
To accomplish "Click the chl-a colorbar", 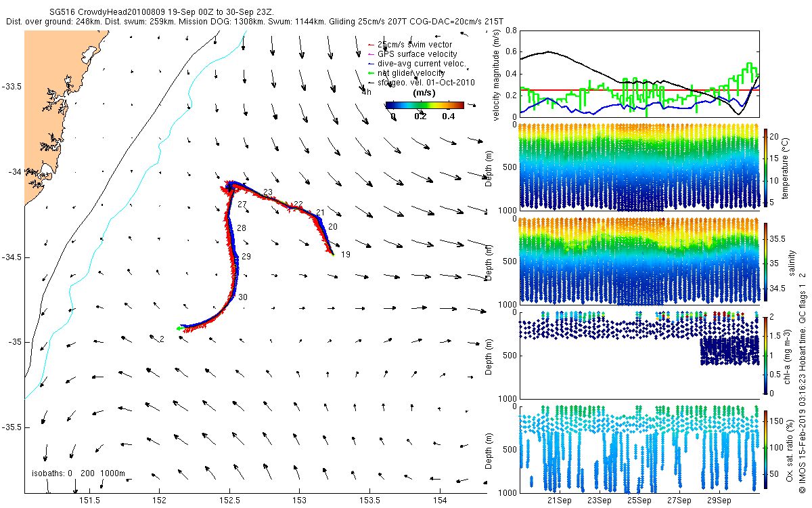I will tap(766, 354).
